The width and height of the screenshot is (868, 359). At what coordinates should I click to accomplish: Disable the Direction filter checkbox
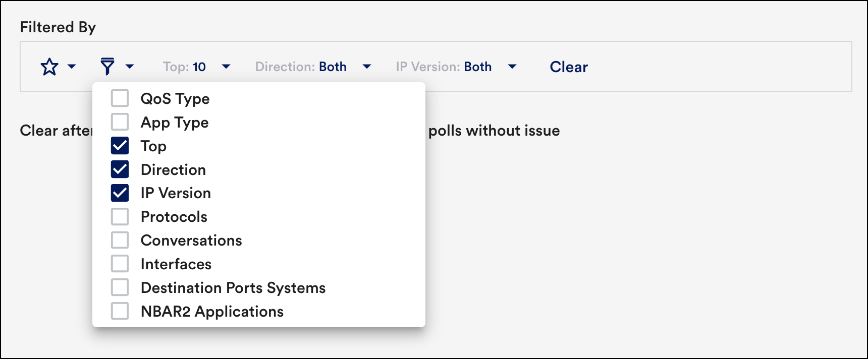(x=120, y=169)
